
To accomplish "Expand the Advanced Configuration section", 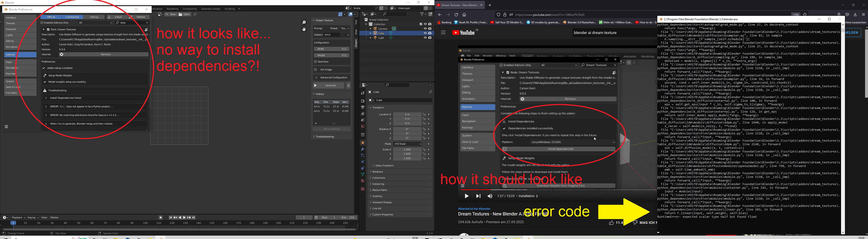I will coord(331,77).
